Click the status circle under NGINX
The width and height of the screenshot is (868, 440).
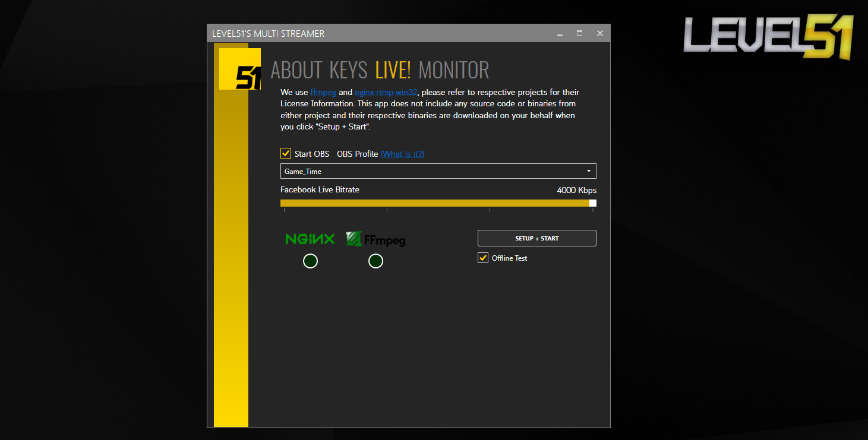pos(310,261)
